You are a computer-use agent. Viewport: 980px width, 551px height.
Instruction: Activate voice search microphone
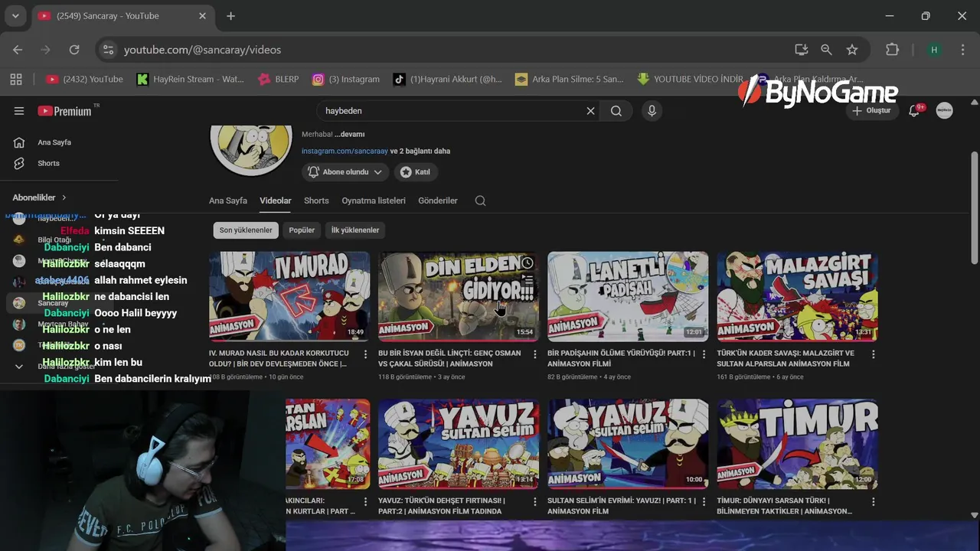pyautogui.click(x=652, y=111)
